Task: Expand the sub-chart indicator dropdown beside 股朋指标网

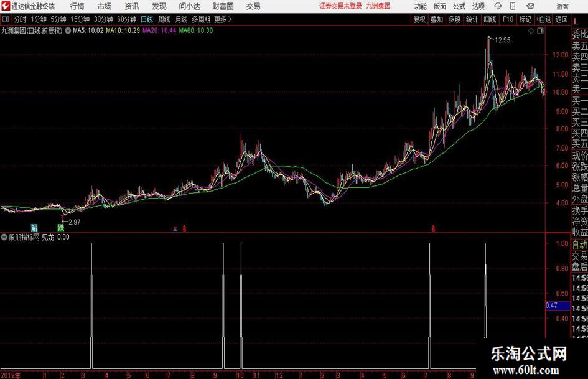Action: click(x=4, y=237)
